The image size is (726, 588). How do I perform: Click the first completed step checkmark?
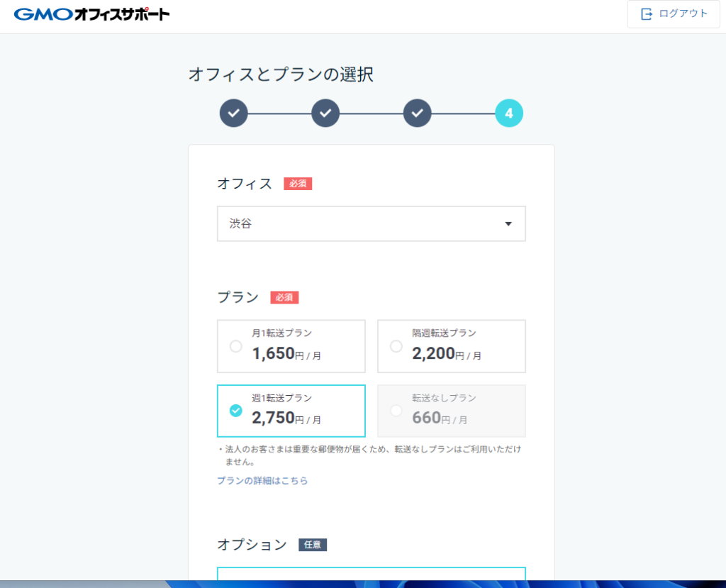(233, 113)
